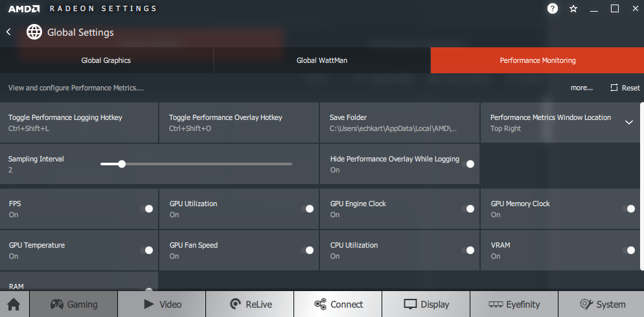Select the Performance Monitoring tab

pyautogui.click(x=537, y=60)
